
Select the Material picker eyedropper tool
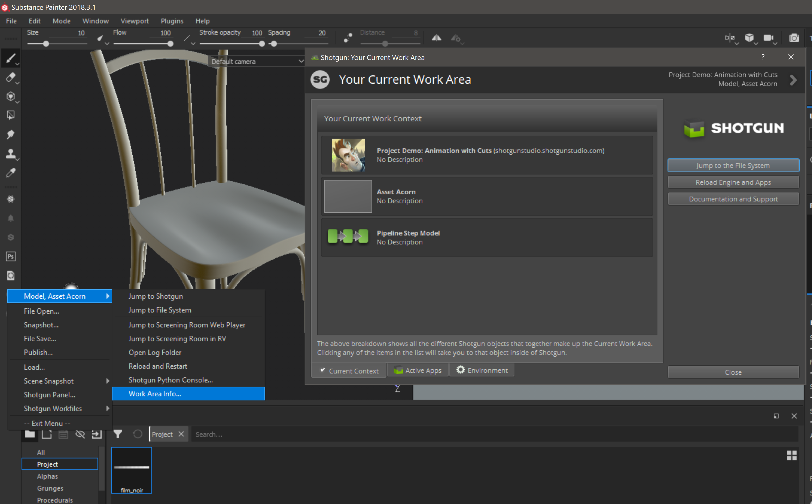click(x=10, y=172)
